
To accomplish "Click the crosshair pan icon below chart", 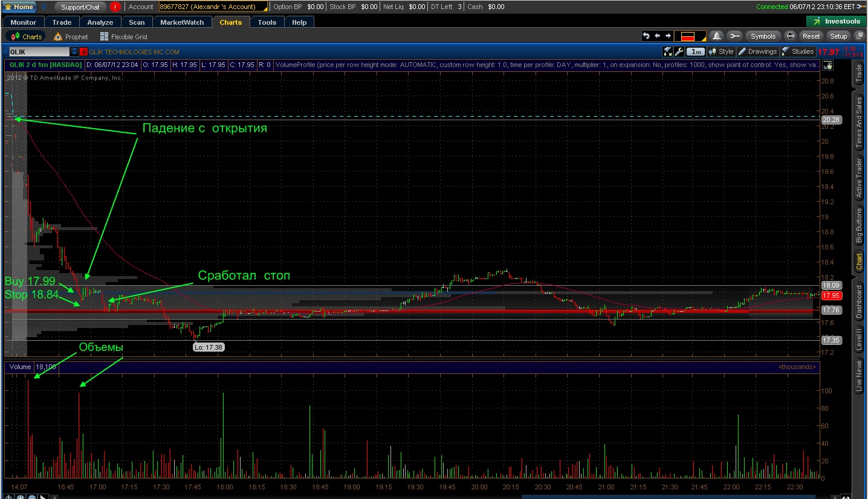I will point(8,497).
